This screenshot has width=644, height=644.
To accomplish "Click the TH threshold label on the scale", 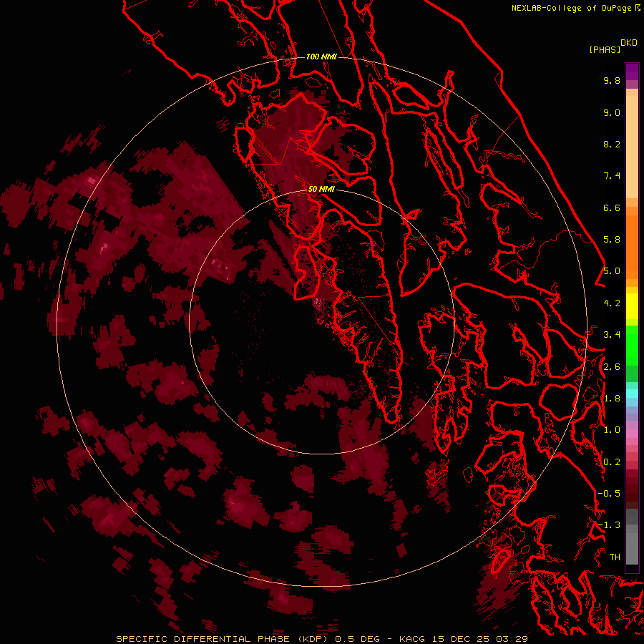I will (x=615, y=557).
